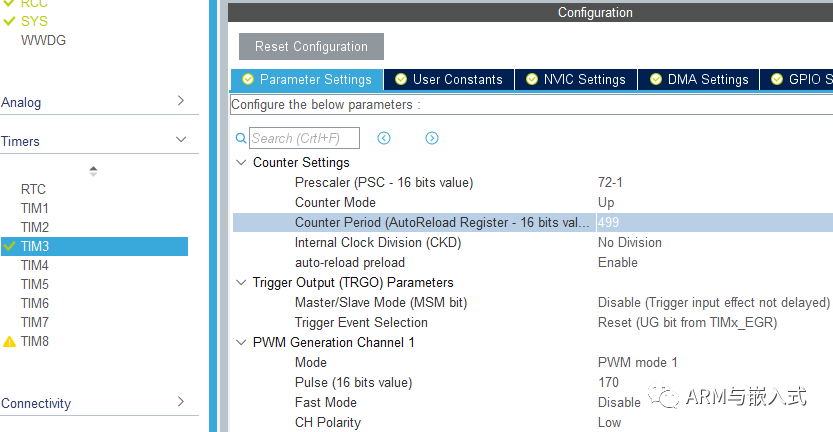Image resolution: width=833 pixels, height=432 pixels.
Task: Expand the Analog category
Action: click(x=181, y=101)
